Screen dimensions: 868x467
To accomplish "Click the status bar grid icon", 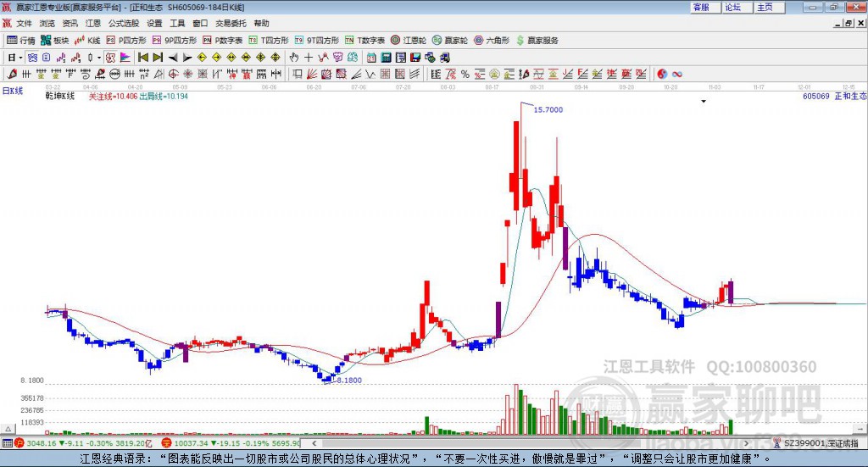I will point(7,443).
